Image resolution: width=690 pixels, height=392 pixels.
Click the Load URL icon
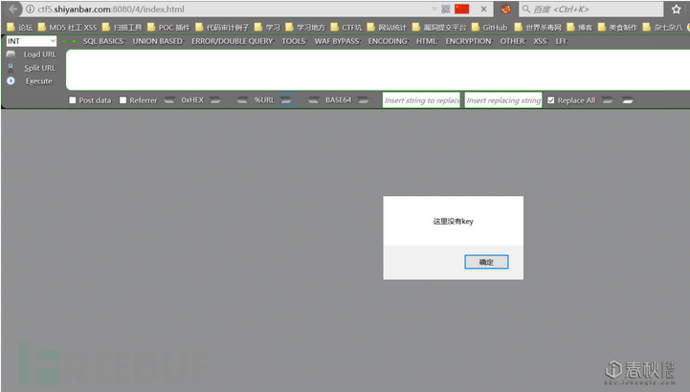11,54
